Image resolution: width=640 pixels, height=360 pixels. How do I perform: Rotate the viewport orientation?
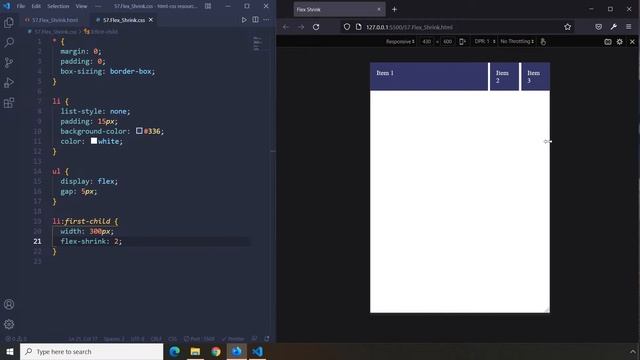462,42
